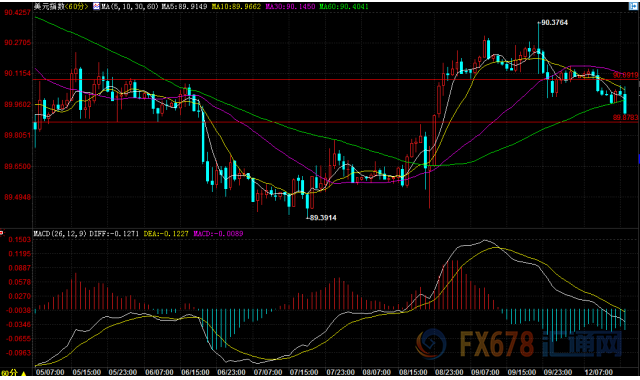This screenshot has width=640, height=380.
Task: Click the 美元指数<60分> chart title
Action: click(x=61, y=7)
